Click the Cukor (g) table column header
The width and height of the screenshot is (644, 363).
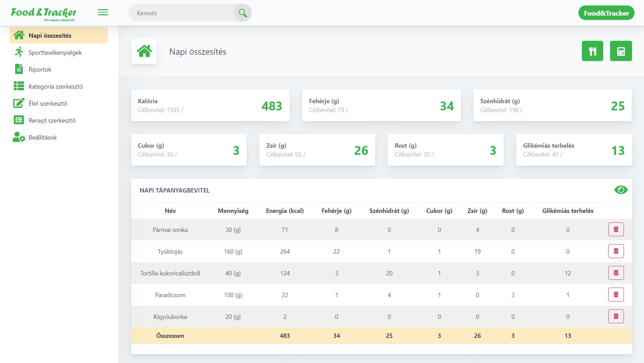(x=439, y=211)
